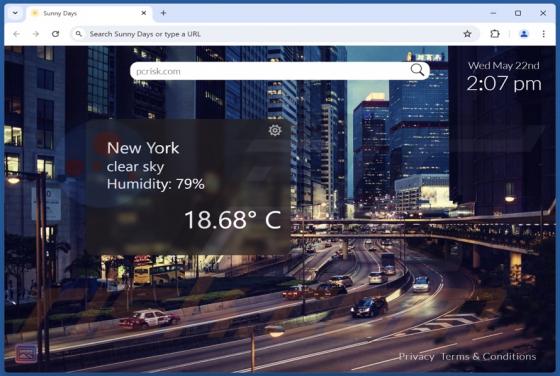Click the address bar search icon
Viewport: 560px width, 376px height.
click(x=79, y=34)
